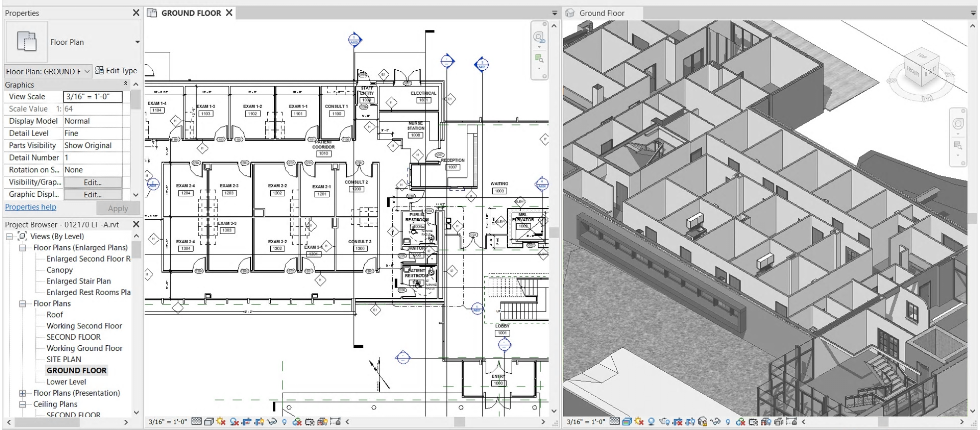Close the GROUND FLOOR tab

point(229,13)
